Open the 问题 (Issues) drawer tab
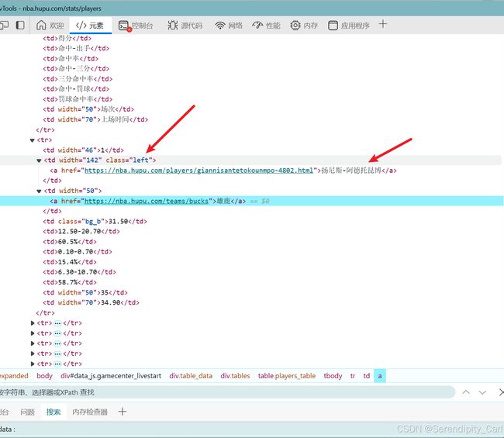Screen dimensions: 504x438 27,412
